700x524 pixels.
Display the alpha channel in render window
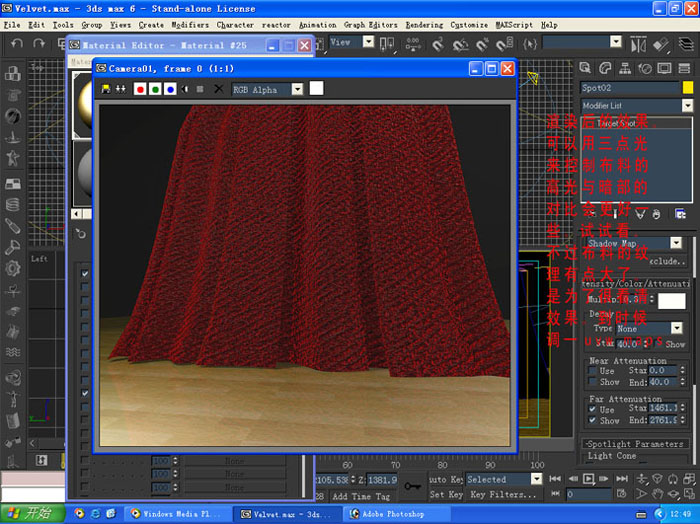pos(185,89)
